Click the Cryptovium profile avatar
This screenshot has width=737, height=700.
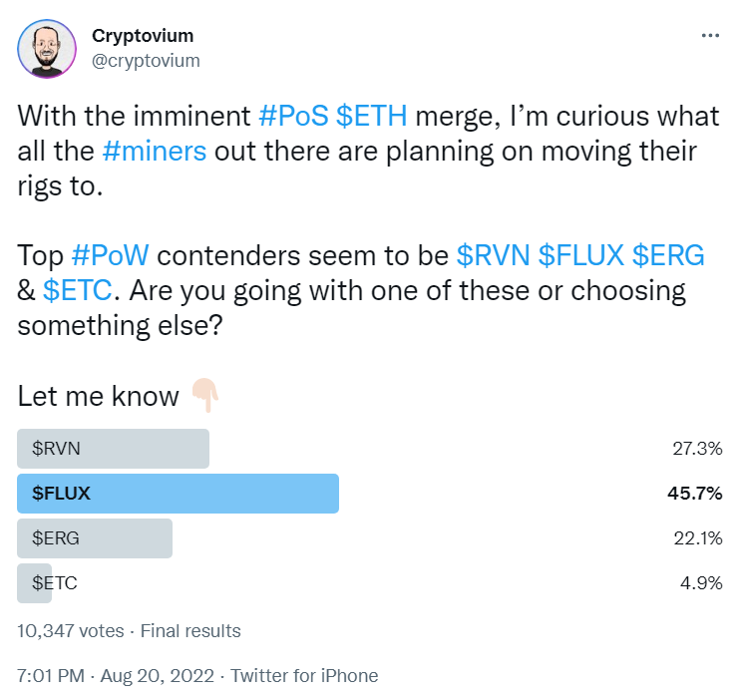[x=46, y=48]
